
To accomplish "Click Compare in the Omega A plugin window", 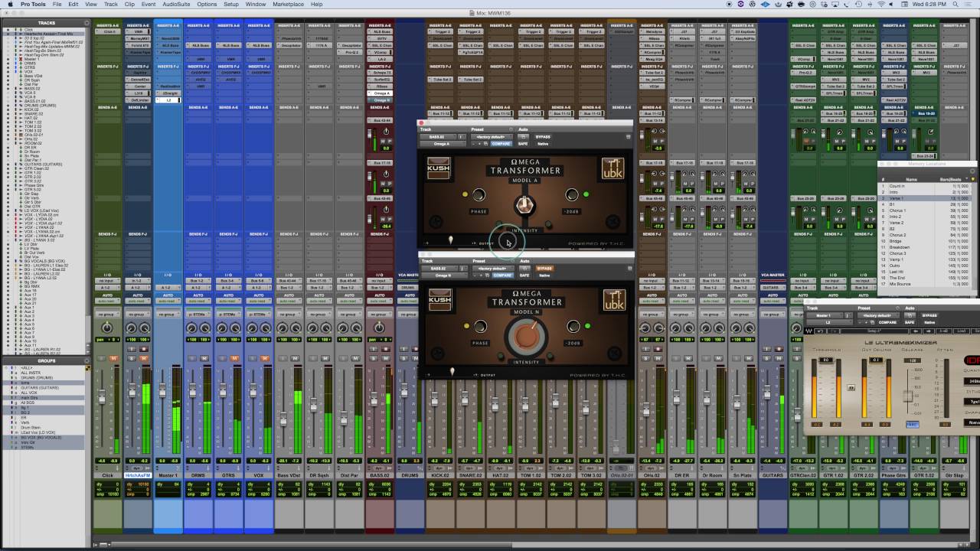I will point(501,143).
